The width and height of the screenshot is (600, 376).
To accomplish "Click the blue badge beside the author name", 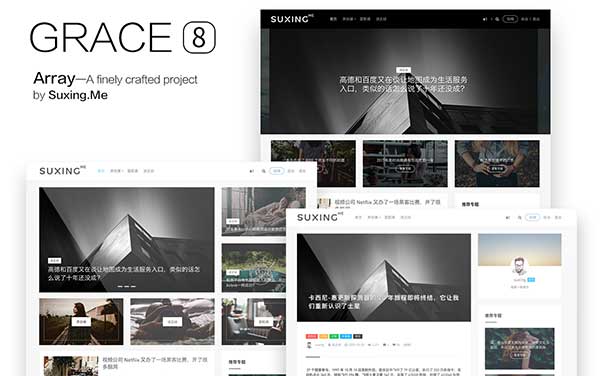I will [531, 280].
